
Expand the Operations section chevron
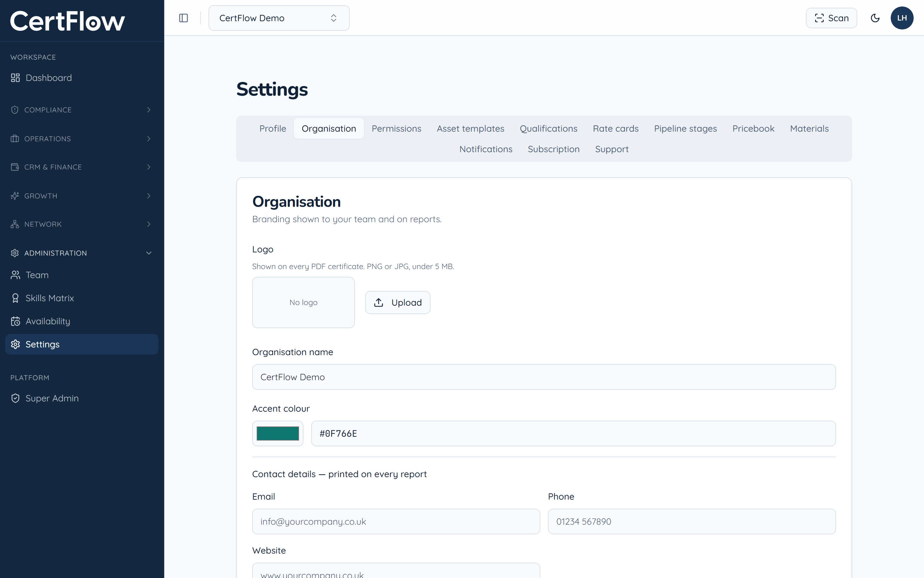click(x=149, y=139)
